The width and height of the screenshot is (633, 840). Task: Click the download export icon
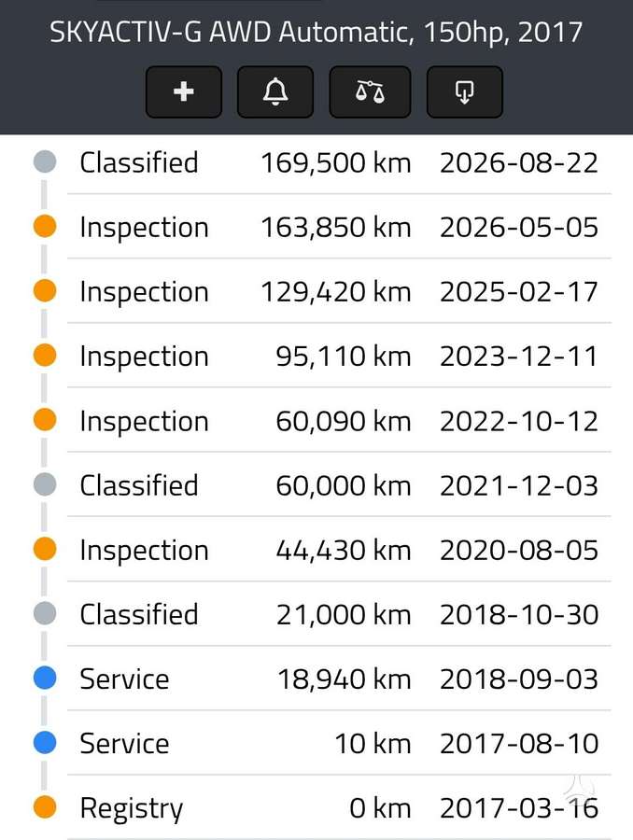464,91
